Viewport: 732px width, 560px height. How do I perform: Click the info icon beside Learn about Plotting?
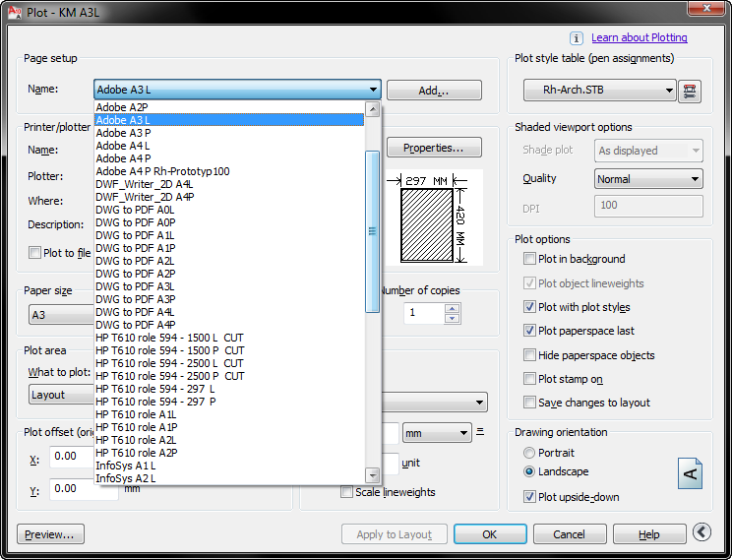point(577,37)
